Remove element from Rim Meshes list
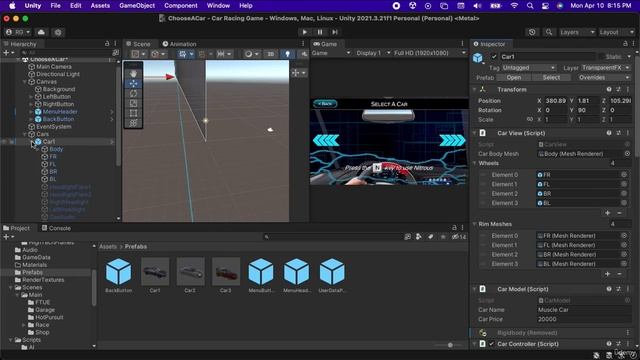640x360 pixels. [x=619, y=274]
